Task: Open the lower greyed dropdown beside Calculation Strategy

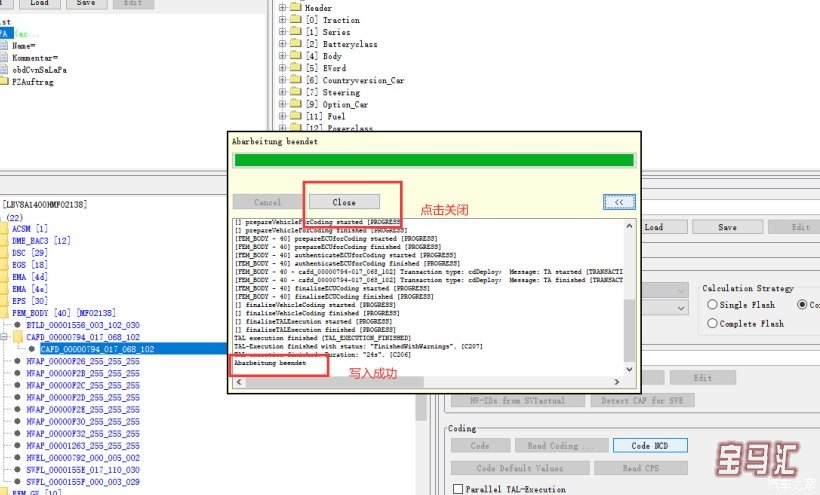Action: [x=681, y=308]
